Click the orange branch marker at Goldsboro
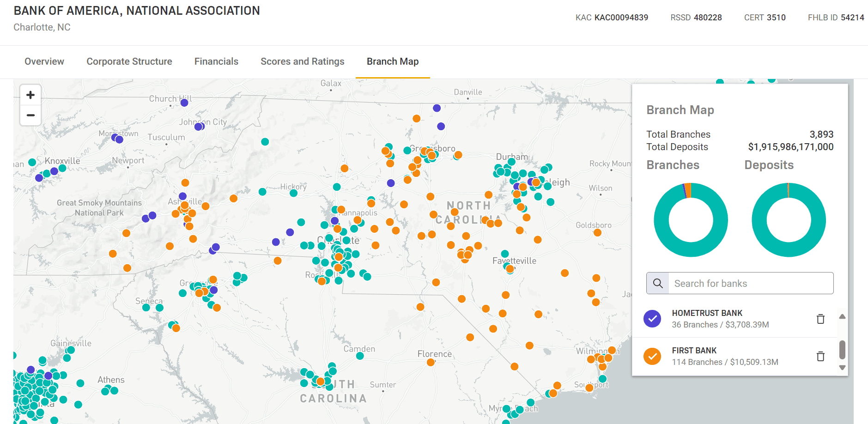 [x=597, y=232]
